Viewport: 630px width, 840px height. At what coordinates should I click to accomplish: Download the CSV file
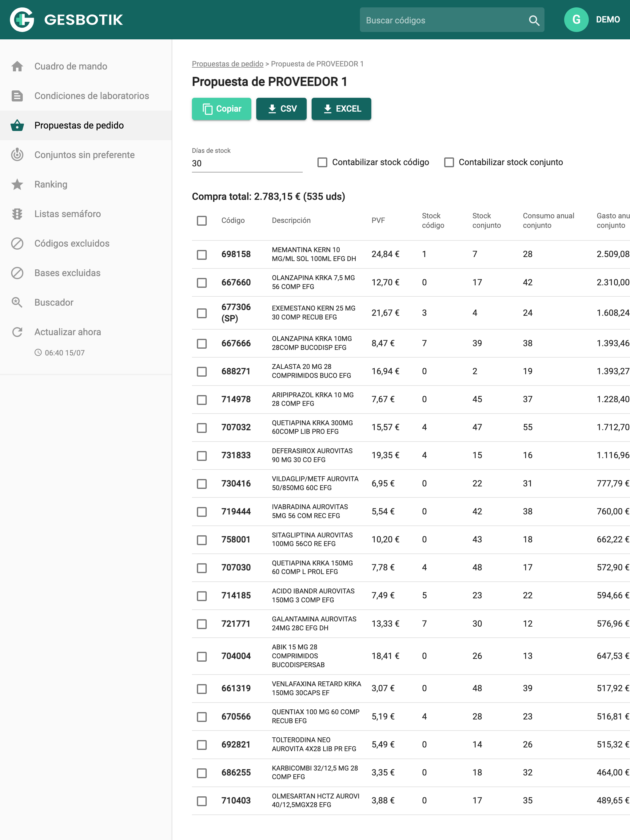pyautogui.click(x=281, y=109)
